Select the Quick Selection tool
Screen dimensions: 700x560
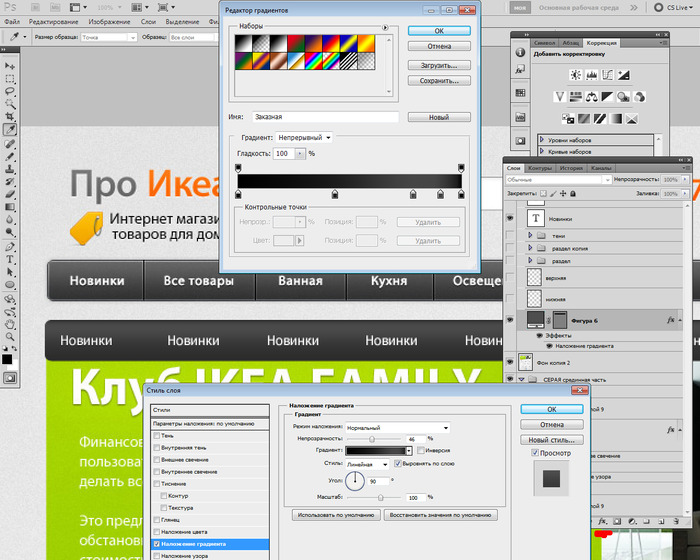pyautogui.click(x=9, y=104)
